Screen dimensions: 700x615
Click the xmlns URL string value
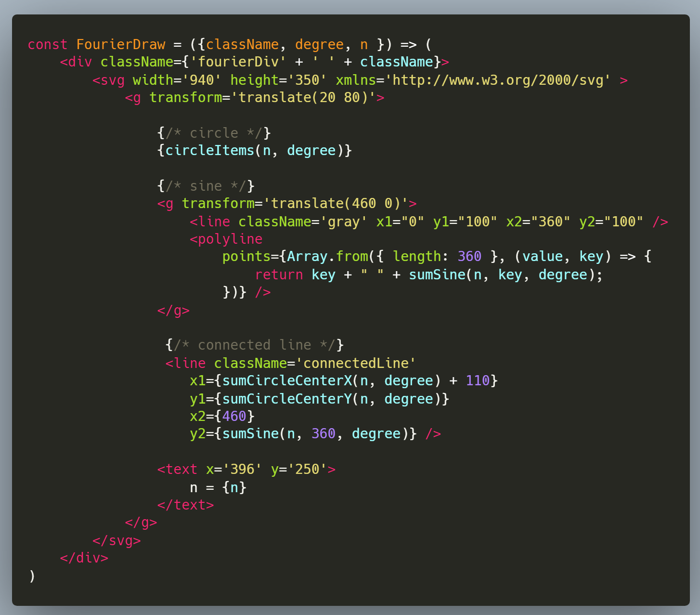[498, 80]
